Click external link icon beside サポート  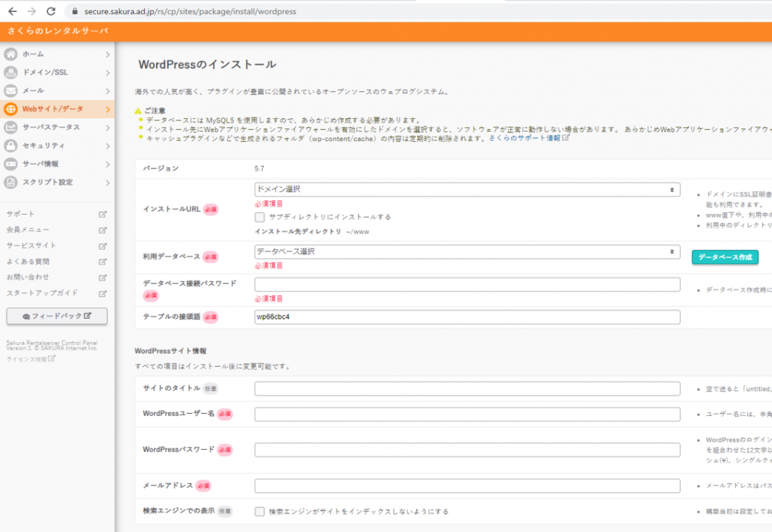[x=103, y=214]
